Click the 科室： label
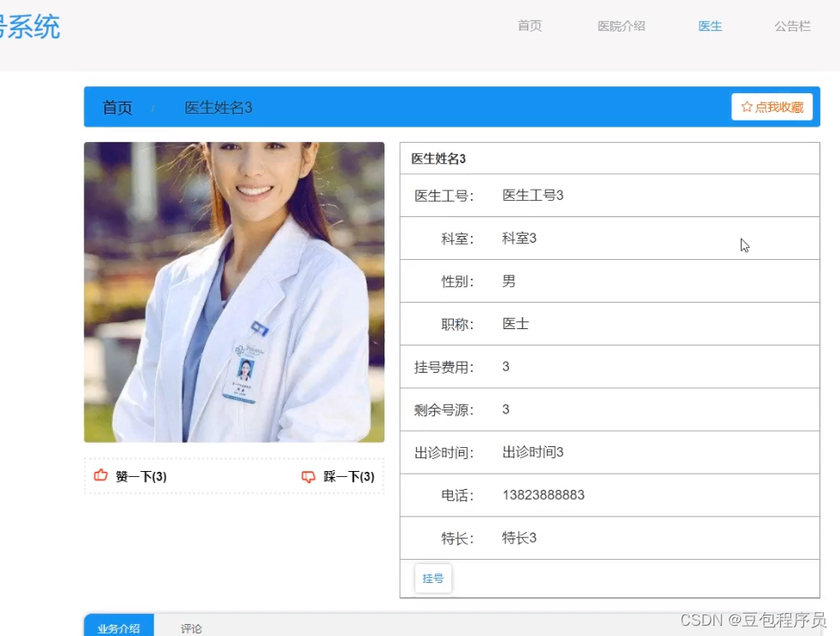 [457, 238]
